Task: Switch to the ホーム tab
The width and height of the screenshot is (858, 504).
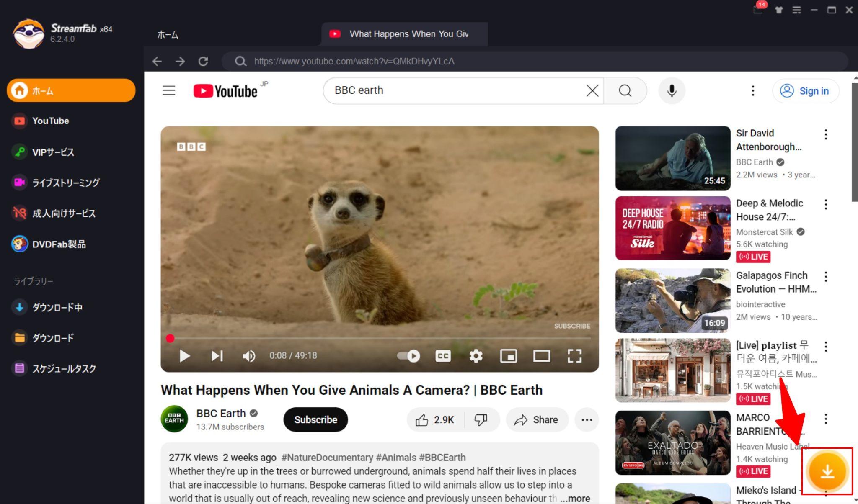Action: (168, 35)
